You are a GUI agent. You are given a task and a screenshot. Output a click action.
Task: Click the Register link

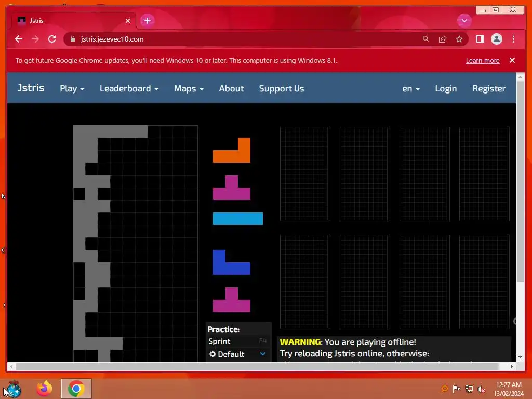(489, 88)
